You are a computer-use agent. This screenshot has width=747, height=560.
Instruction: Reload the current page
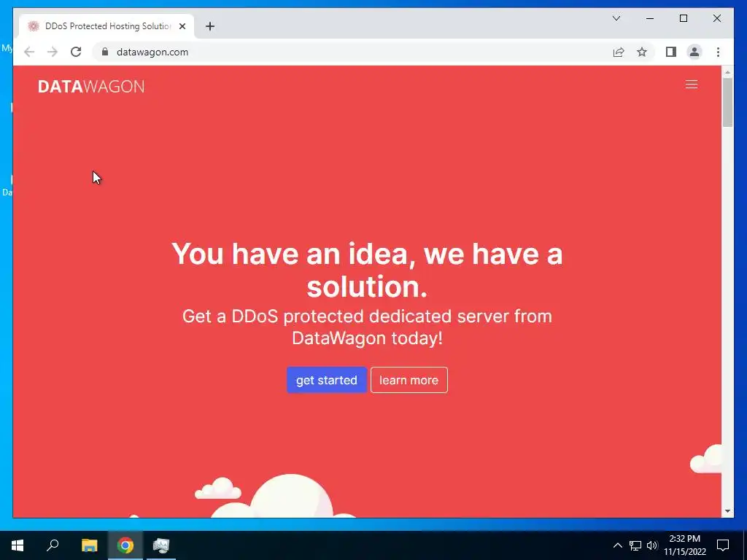76,52
